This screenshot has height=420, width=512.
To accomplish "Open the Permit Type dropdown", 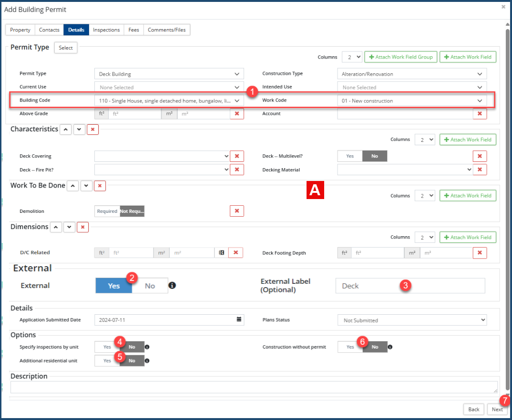I will 169,74.
